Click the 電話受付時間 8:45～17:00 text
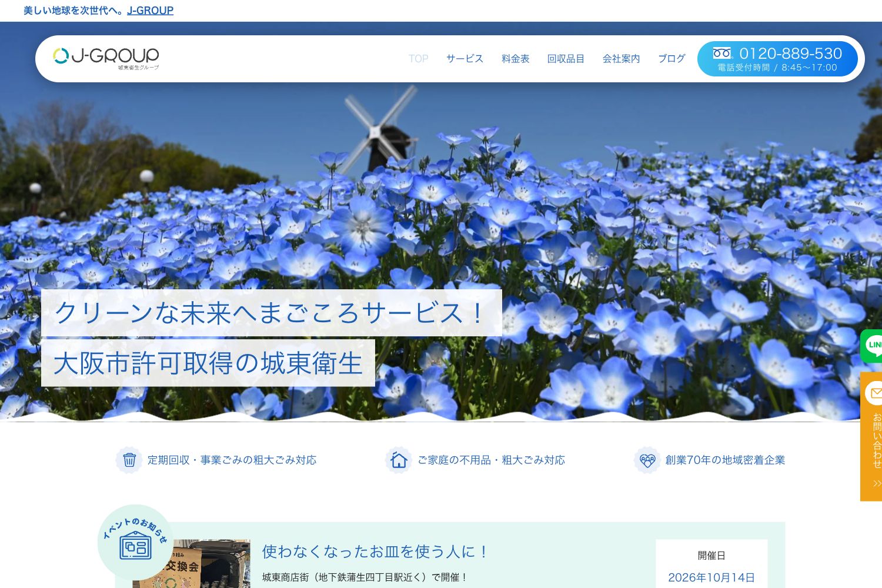This screenshot has height=588, width=882. [777, 68]
